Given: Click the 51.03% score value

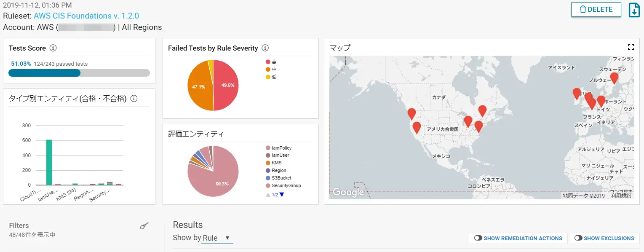Looking at the screenshot, I should click(21, 64).
